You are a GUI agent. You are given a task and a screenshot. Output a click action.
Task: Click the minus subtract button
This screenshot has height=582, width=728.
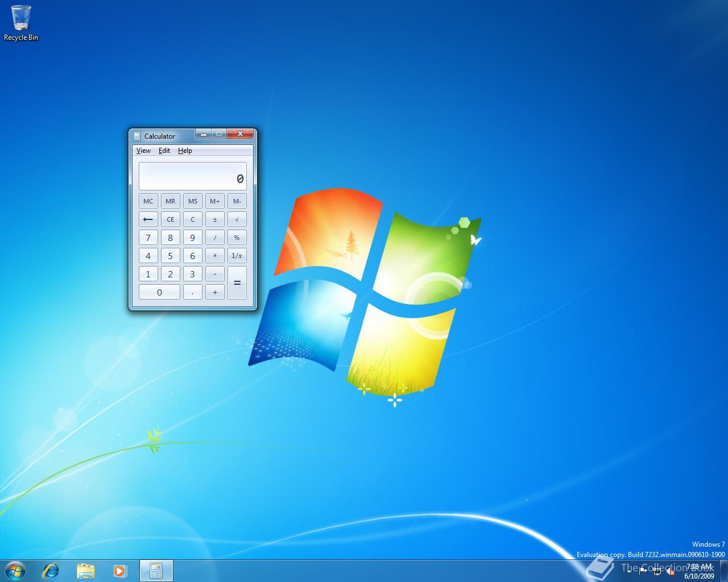click(215, 274)
